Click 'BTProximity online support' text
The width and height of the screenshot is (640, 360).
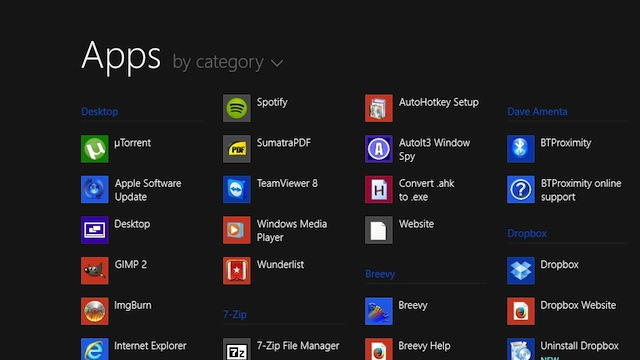[581, 190]
